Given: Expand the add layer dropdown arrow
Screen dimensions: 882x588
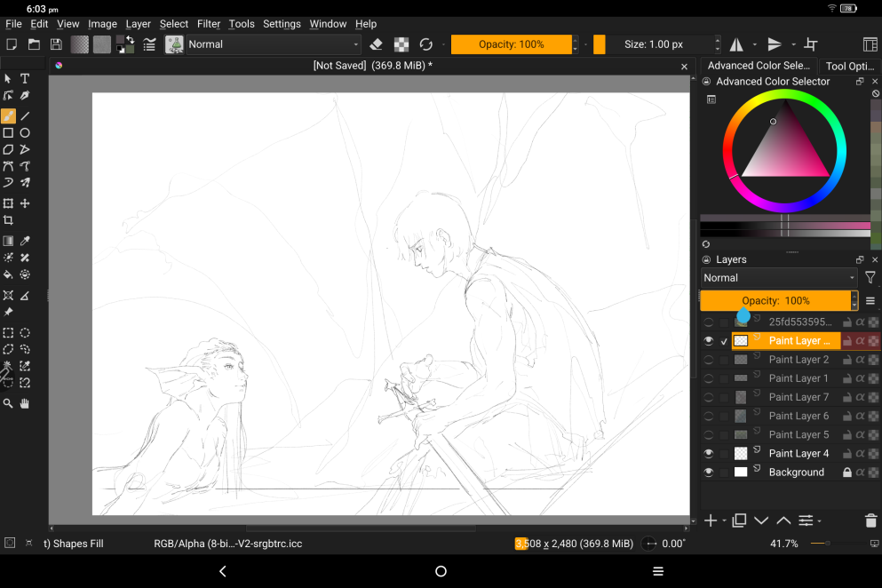Looking at the screenshot, I should point(725,520).
